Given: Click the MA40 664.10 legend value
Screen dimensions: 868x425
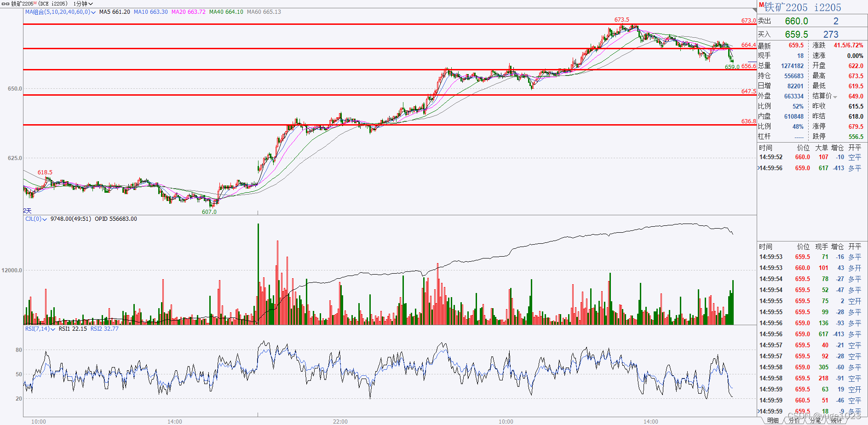Looking at the screenshot, I should 226,12.
